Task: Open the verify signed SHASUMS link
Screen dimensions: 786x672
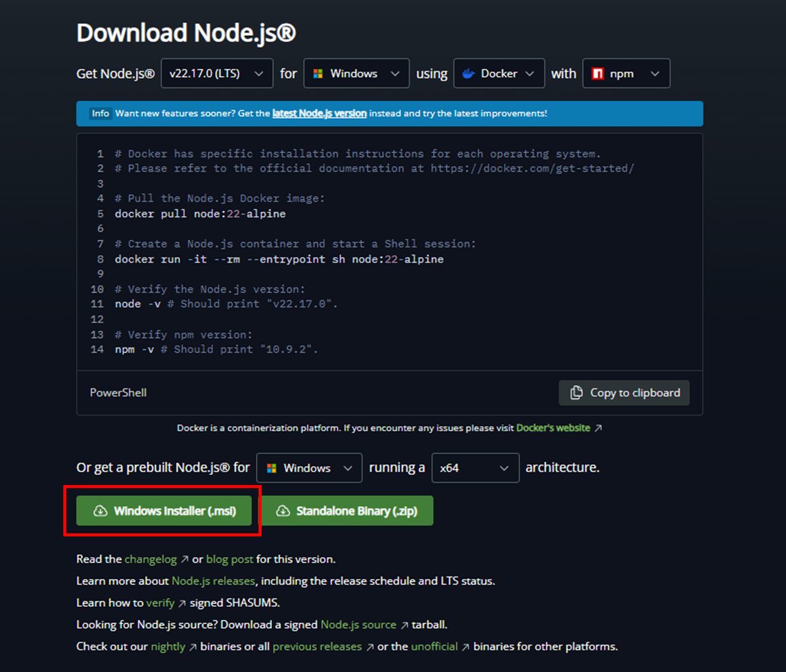Action: point(160,603)
